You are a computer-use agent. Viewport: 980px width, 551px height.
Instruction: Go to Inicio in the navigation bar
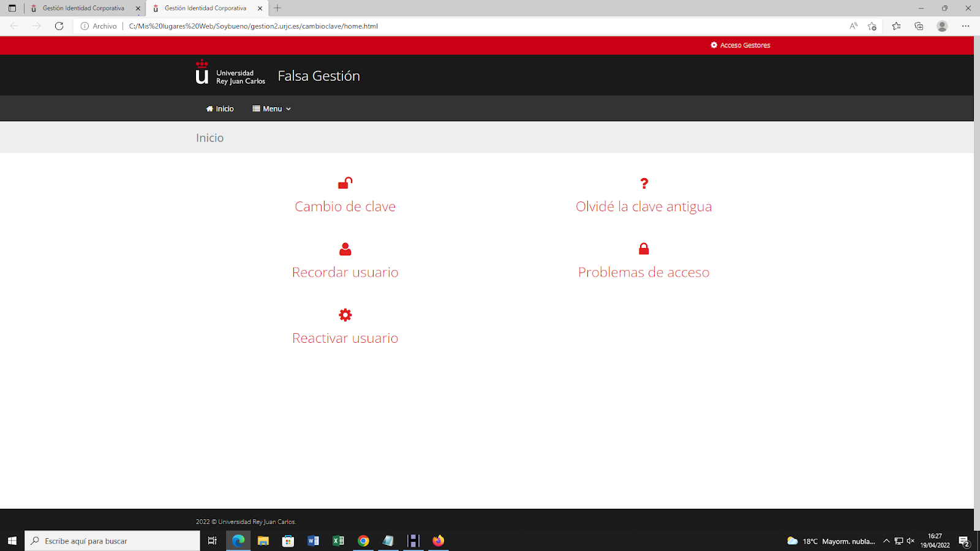(220, 109)
